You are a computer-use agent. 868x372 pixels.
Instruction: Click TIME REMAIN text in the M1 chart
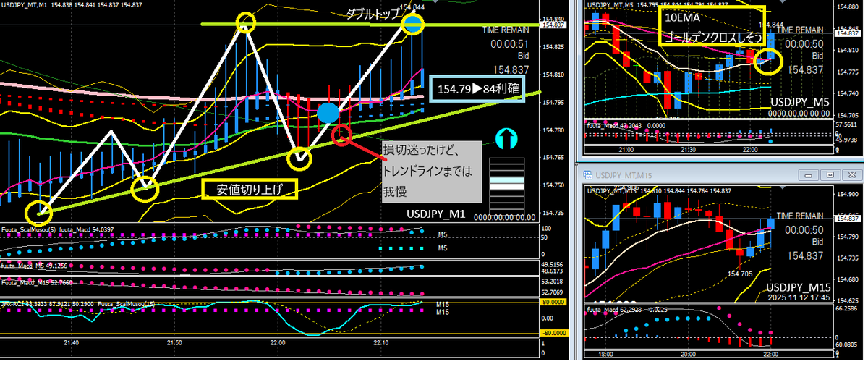506,30
